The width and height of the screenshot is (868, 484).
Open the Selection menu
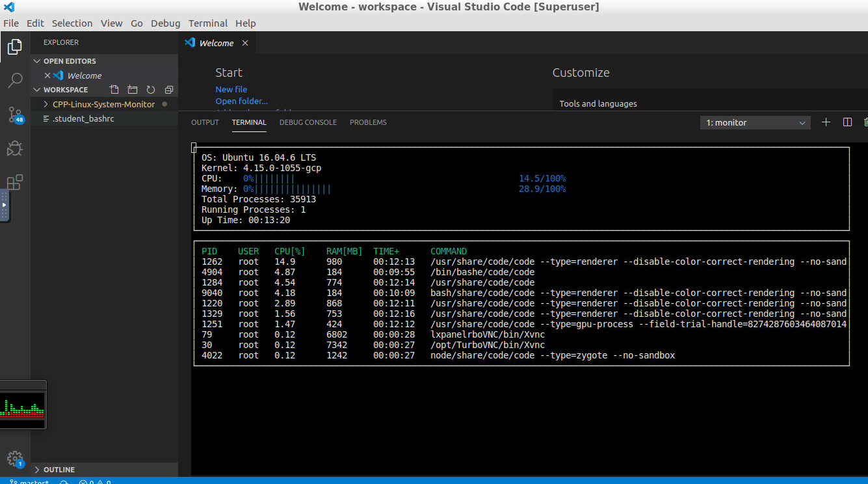click(72, 23)
